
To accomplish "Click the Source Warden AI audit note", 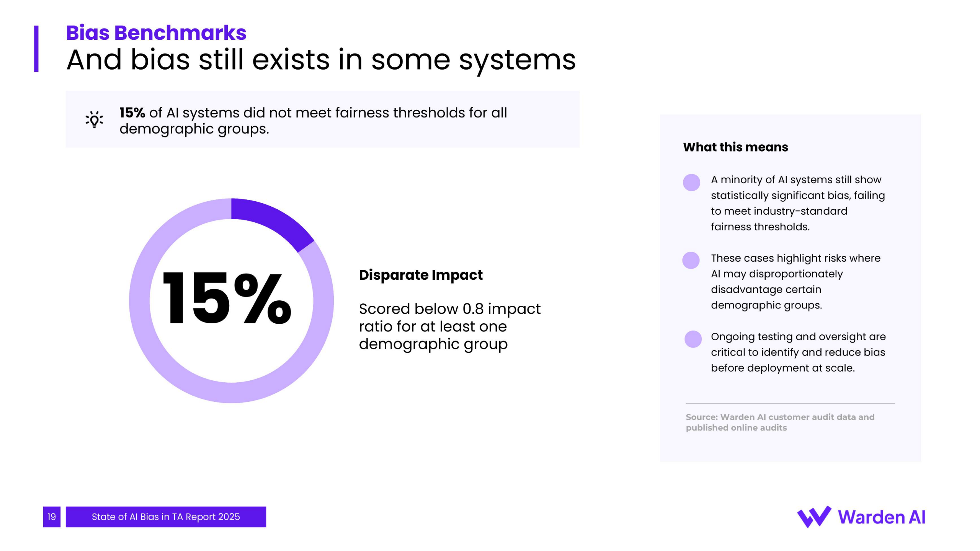I will (780, 422).
